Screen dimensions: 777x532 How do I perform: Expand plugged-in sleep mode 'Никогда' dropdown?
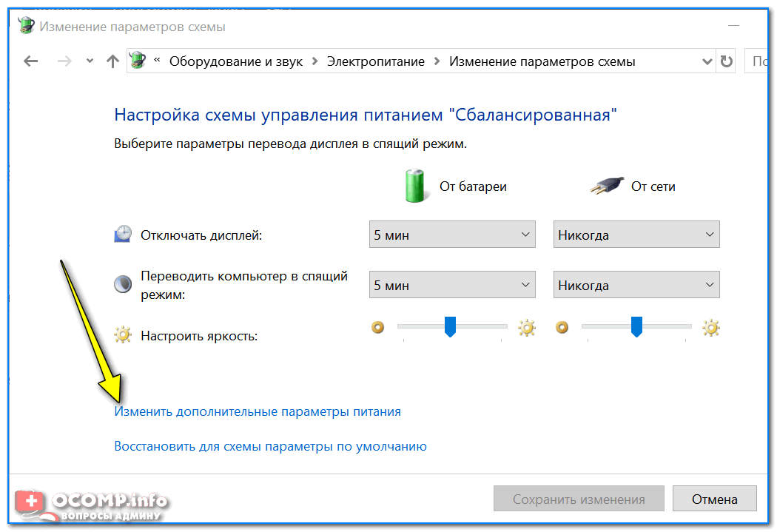tap(636, 285)
